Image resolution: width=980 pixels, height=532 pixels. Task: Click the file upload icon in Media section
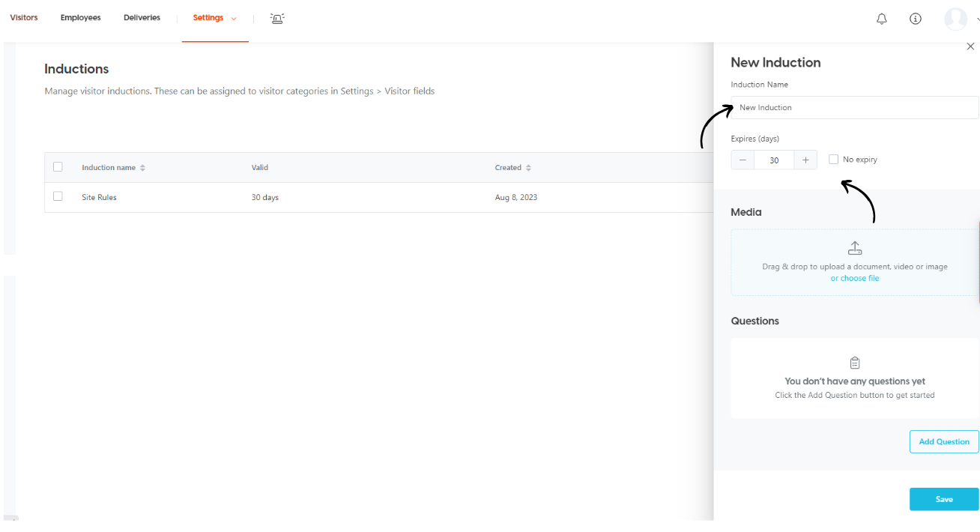(855, 247)
